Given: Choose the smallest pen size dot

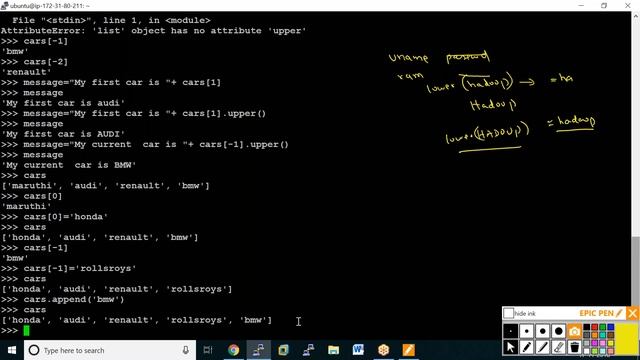Looking at the screenshot, I should click(510, 331).
